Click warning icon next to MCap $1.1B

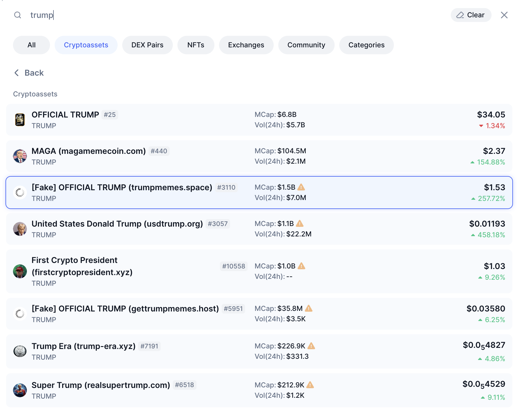[300, 223]
